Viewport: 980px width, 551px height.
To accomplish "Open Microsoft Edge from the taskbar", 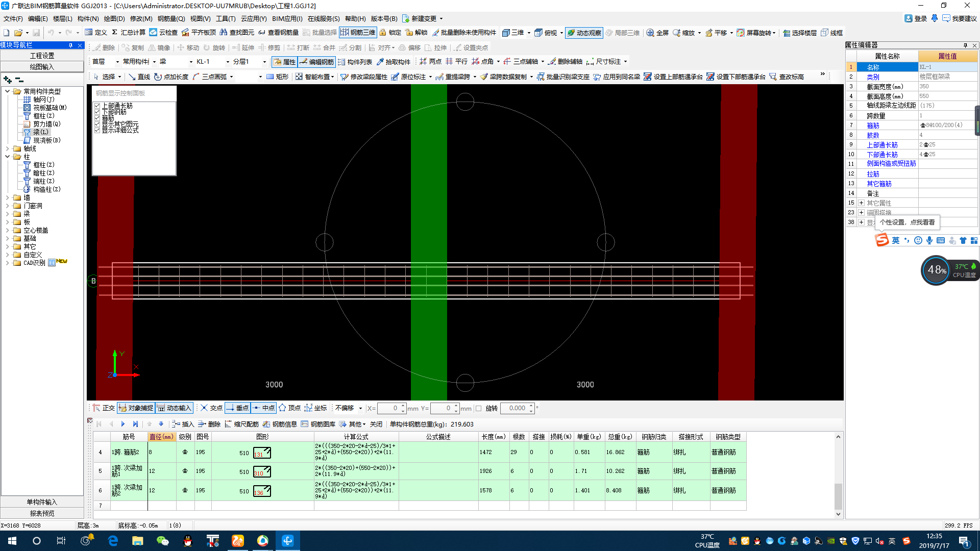I will (x=113, y=541).
